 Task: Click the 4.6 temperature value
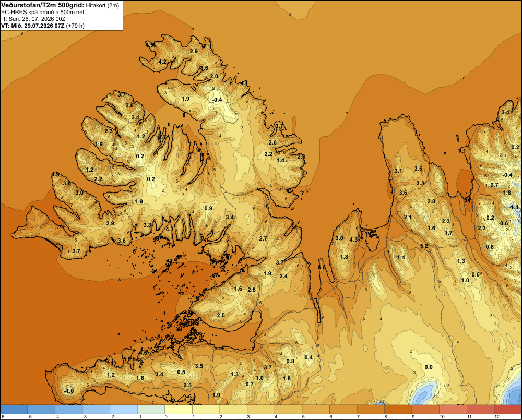tap(143, 353)
